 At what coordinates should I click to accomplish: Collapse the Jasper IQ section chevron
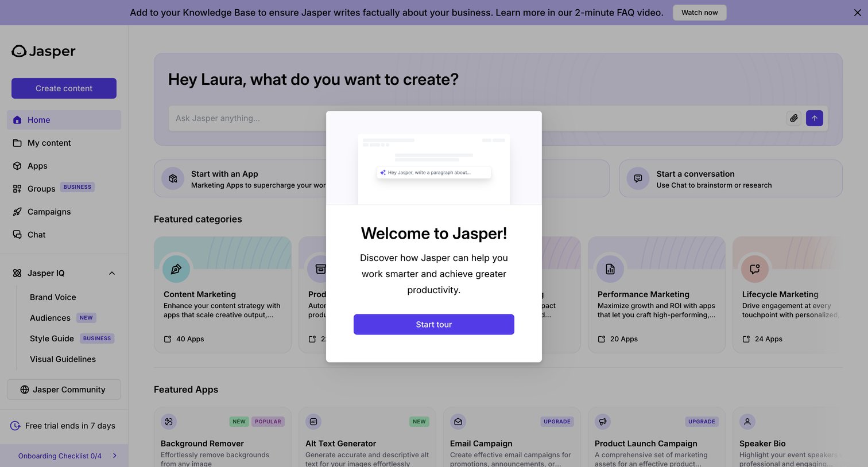click(112, 273)
